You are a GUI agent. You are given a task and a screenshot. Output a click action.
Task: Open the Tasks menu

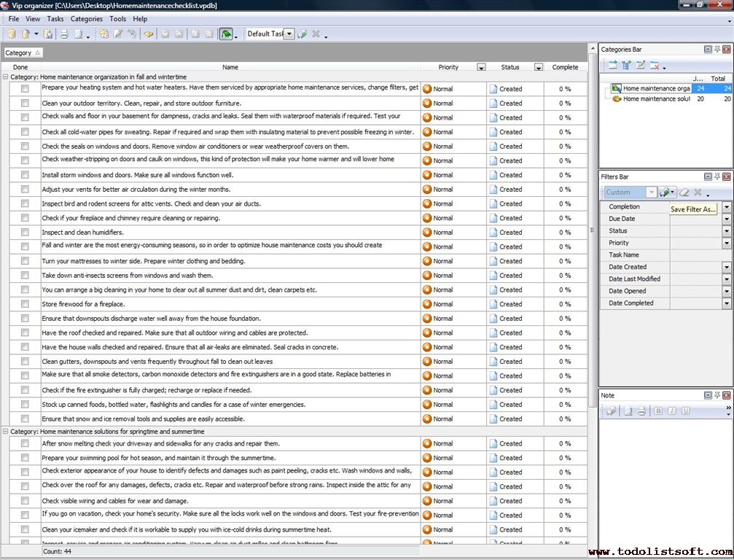coord(55,19)
